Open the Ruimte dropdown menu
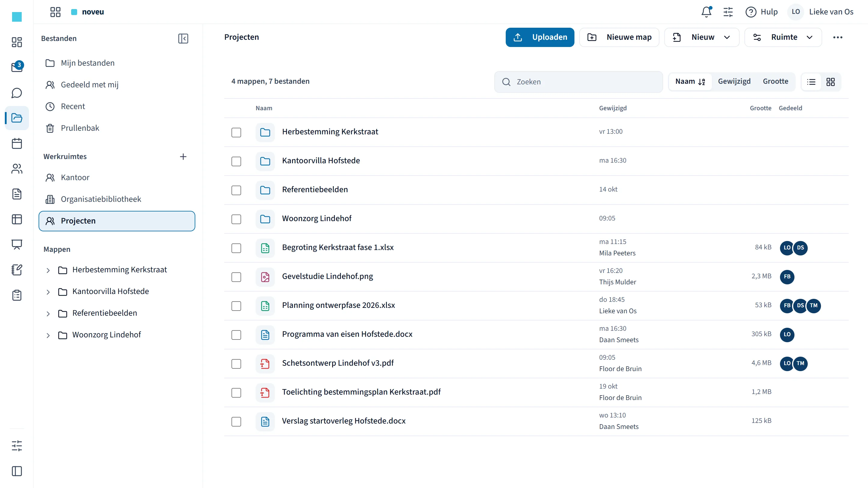This screenshot has height=488, width=868. [783, 37]
